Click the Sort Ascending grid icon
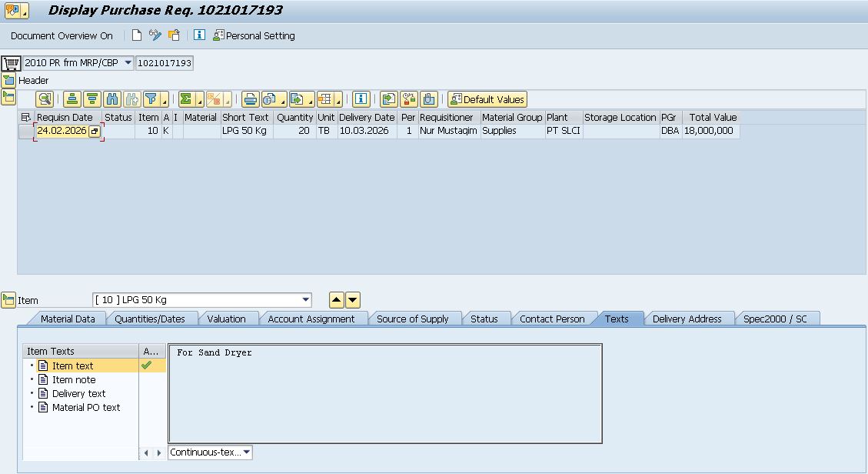Screen dimensions: 868x474 tap(72, 99)
